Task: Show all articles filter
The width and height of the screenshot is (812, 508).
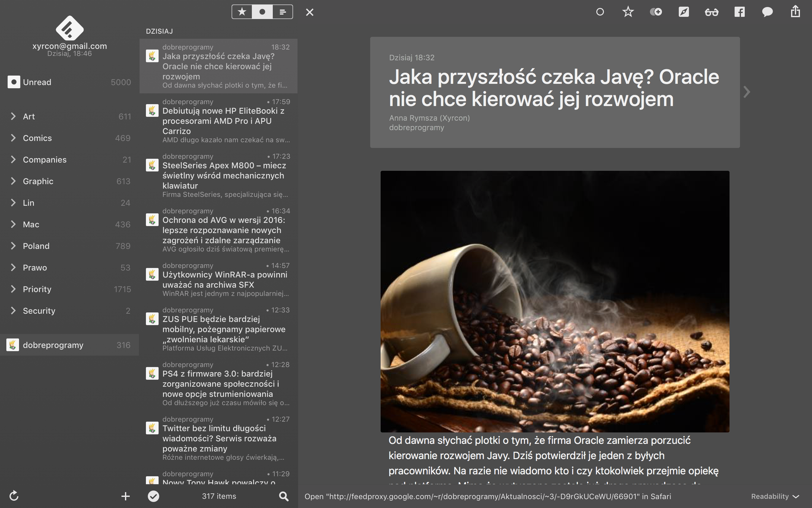Action: (x=283, y=12)
